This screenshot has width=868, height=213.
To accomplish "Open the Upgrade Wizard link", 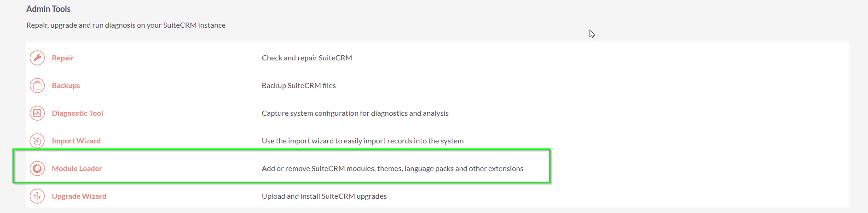I will click(79, 196).
